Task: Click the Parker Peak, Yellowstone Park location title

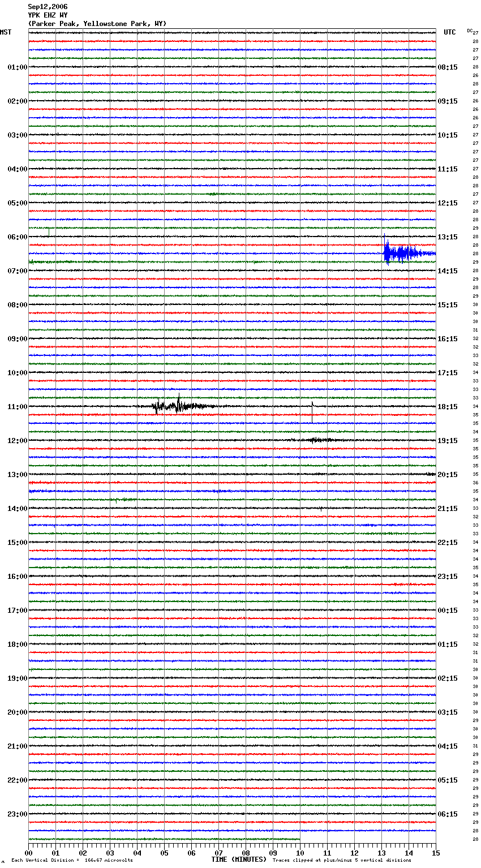Action: [x=97, y=24]
